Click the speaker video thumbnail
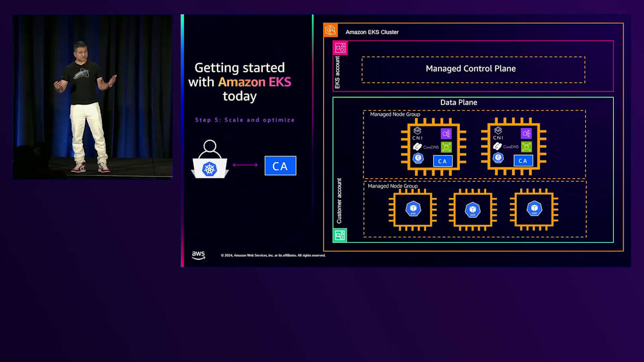This screenshot has width=644, height=362. click(x=93, y=97)
